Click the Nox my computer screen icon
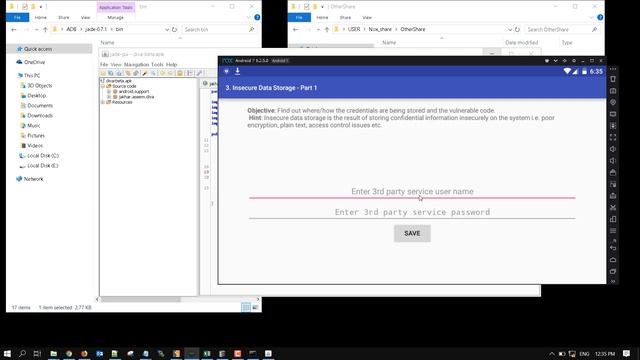The width and height of the screenshot is (640, 360). (x=613, y=114)
